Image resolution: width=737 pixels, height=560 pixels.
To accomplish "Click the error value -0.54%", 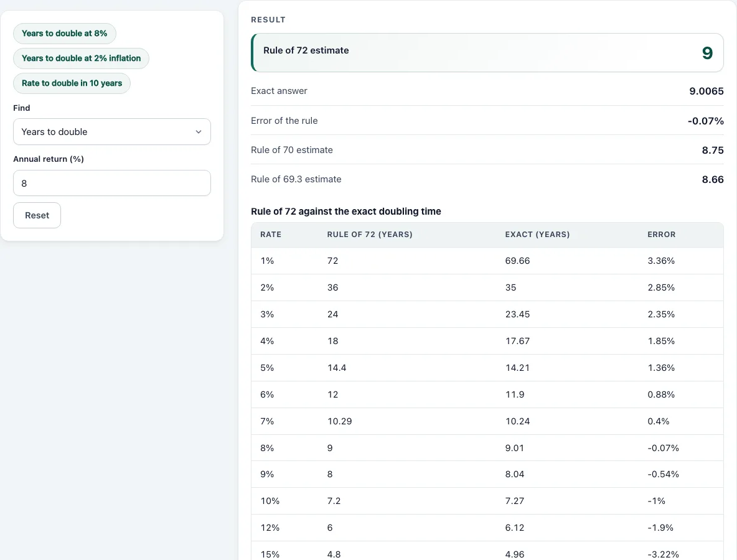I will point(663,475).
